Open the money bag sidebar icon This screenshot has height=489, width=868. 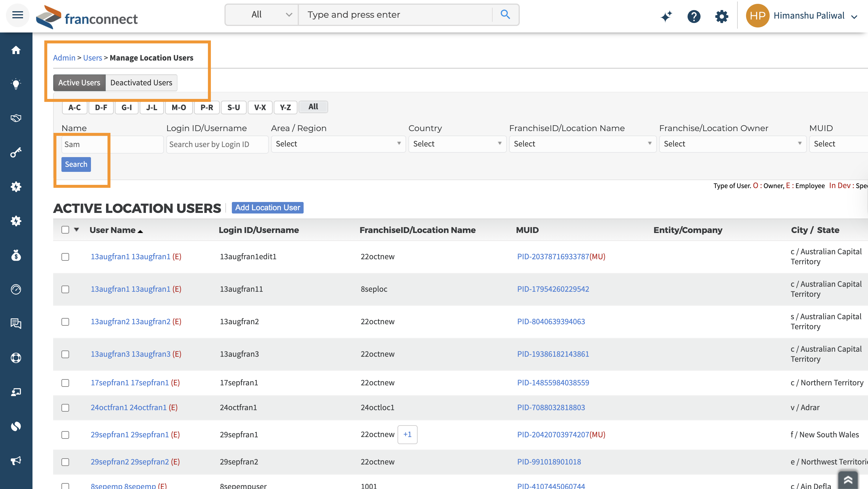point(16,256)
